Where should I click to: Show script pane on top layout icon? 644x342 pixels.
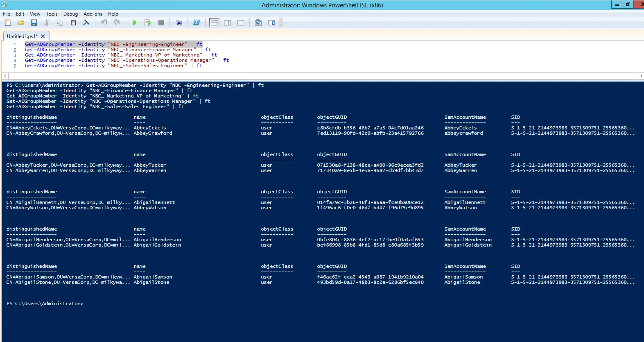tap(214, 23)
